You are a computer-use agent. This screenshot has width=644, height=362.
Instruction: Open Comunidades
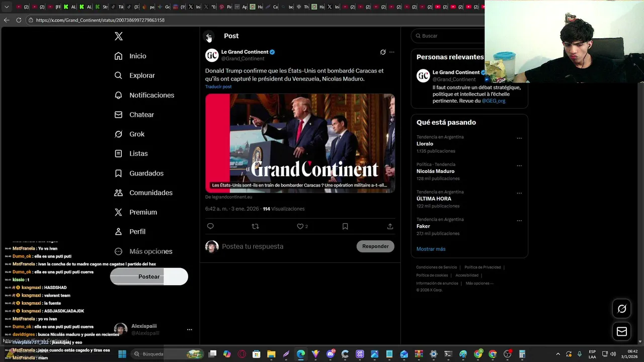click(x=143, y=193)
